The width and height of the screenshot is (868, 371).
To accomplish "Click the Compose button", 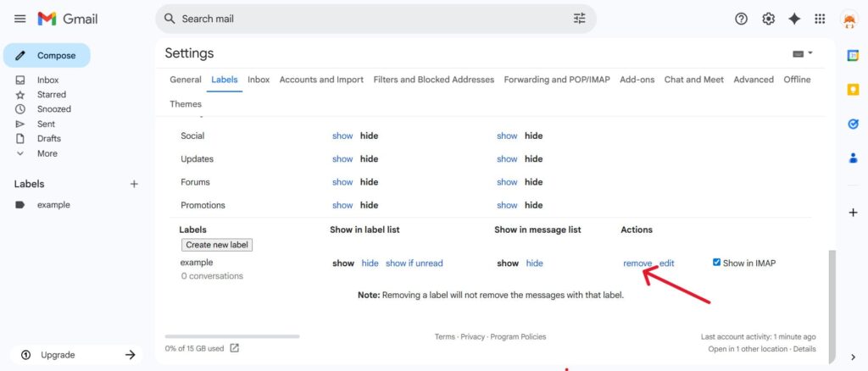I will (x=47, y=56).
